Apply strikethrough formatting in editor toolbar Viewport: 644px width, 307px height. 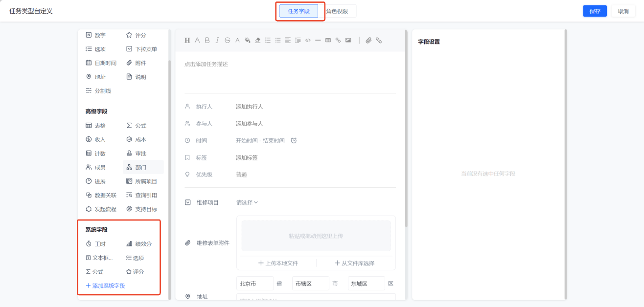[x=227, y=41]
